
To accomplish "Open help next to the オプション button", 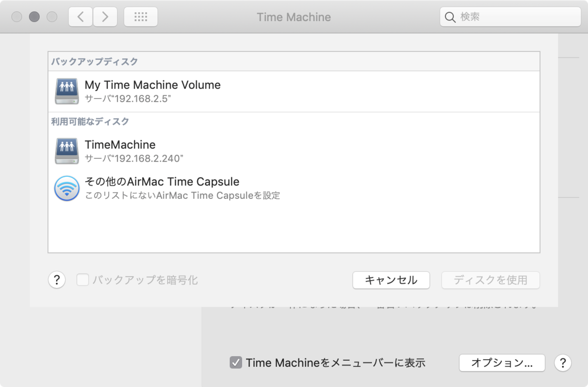I will coord(563,363).
